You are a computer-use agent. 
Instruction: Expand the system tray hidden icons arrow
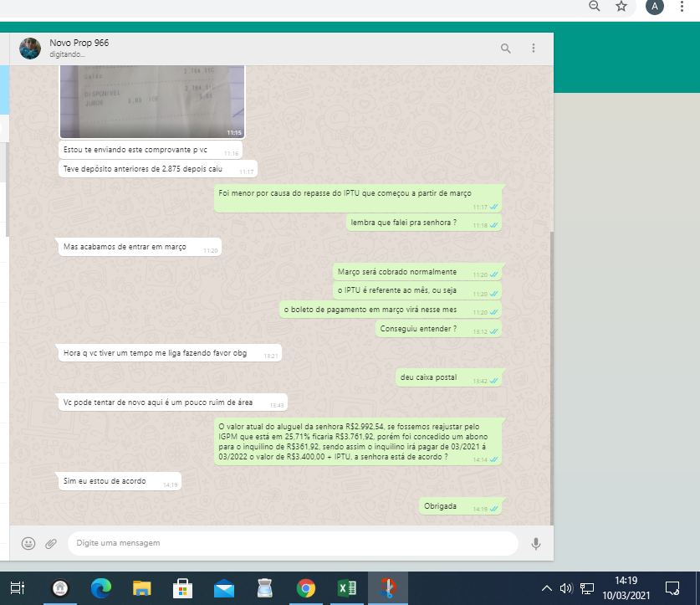click(x=547, y=588)
